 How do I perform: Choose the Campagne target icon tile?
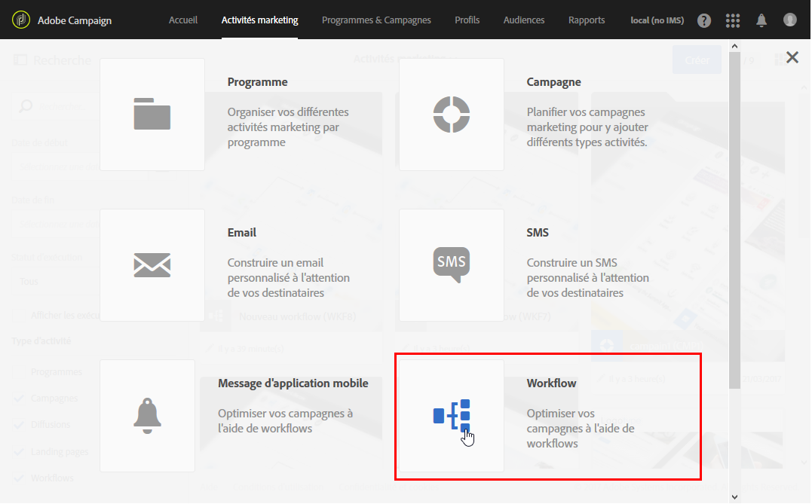451,114
